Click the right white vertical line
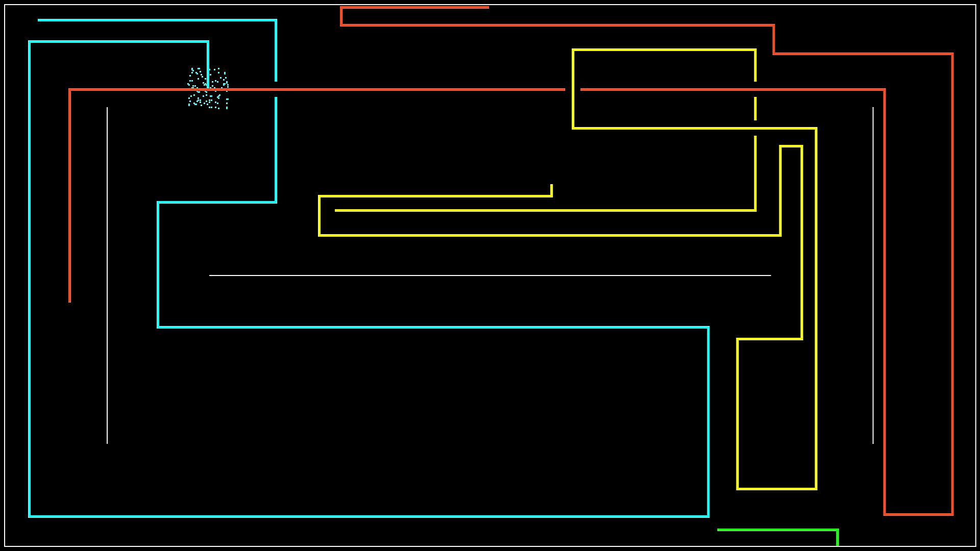The height and width of the screenshot is (551, 980). [873, 275]
